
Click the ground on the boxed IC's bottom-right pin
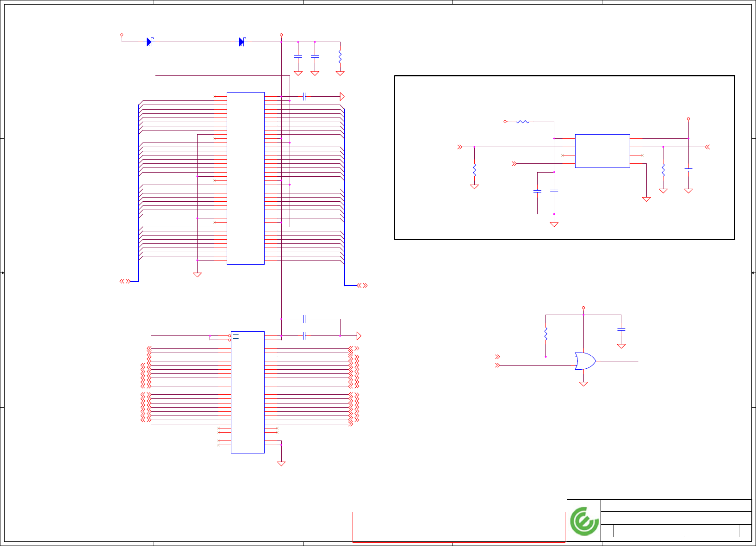646,199
